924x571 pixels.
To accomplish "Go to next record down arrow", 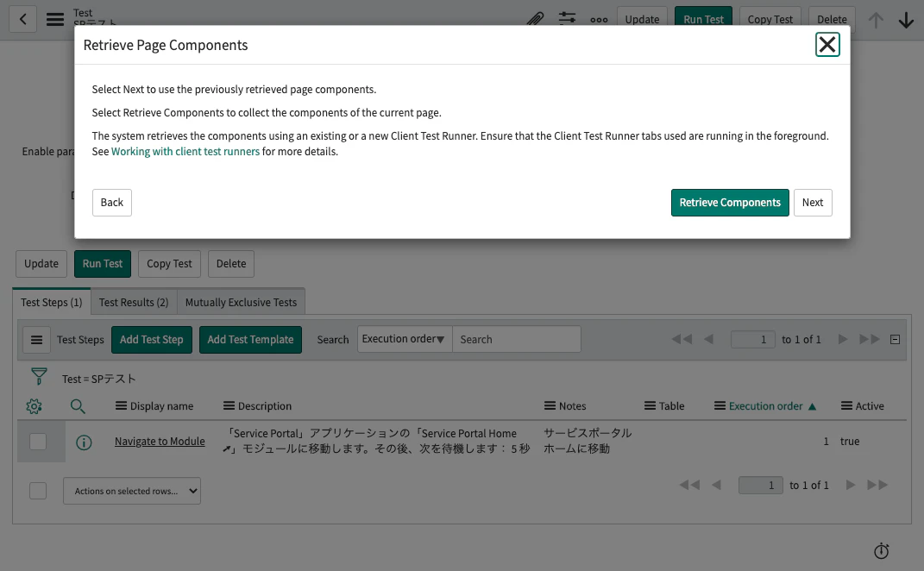I will (907, 20).
